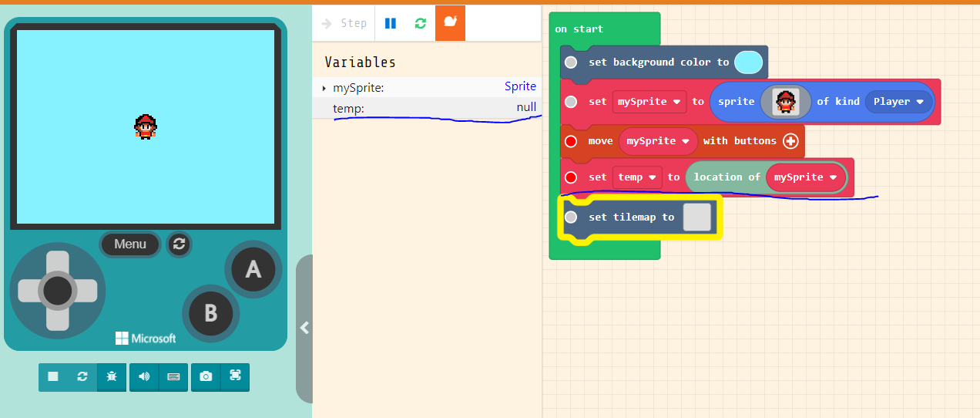Select the on start block header

pos(579,29)
